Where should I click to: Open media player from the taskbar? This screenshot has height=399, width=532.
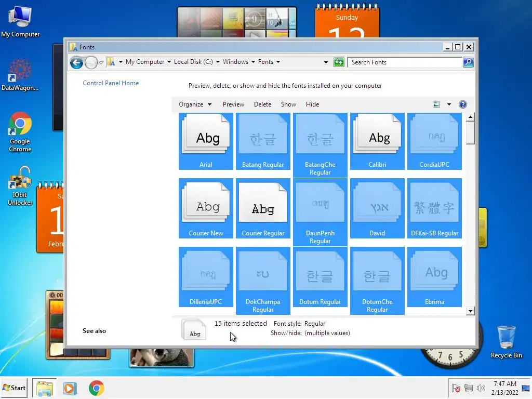(70, 388)
